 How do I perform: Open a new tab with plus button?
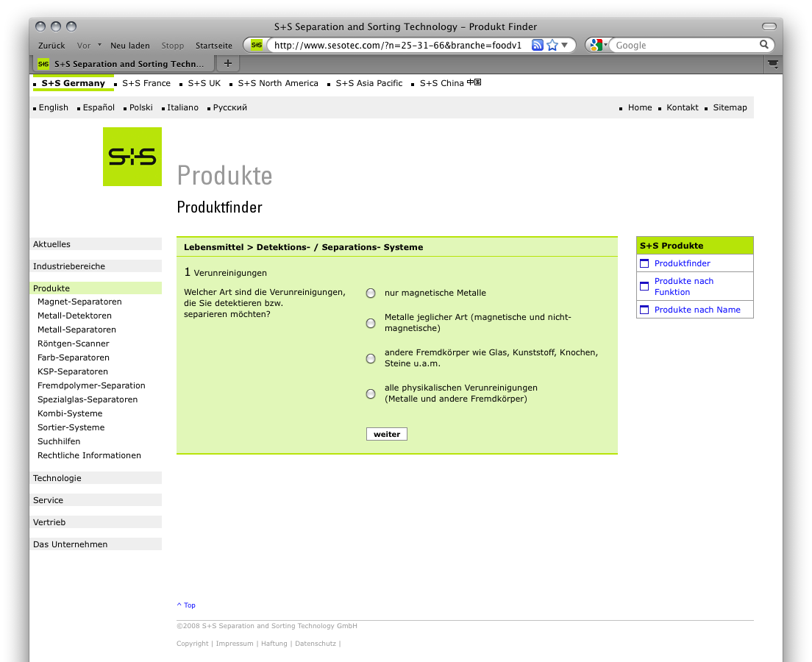(x=228, y=63)
